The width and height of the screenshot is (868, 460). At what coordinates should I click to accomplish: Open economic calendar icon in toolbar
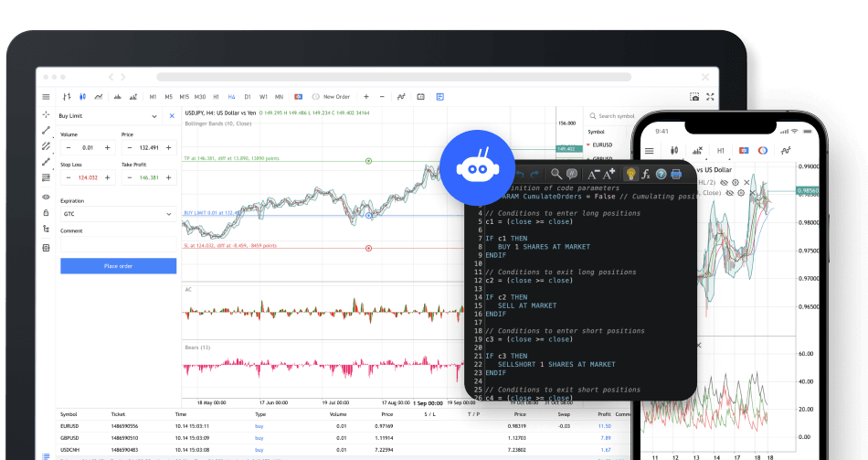420,97
